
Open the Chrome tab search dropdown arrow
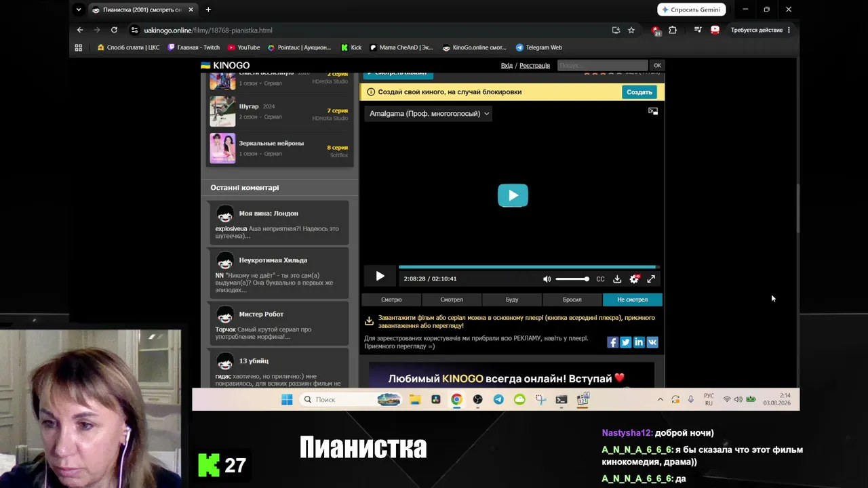click(79, 9)
